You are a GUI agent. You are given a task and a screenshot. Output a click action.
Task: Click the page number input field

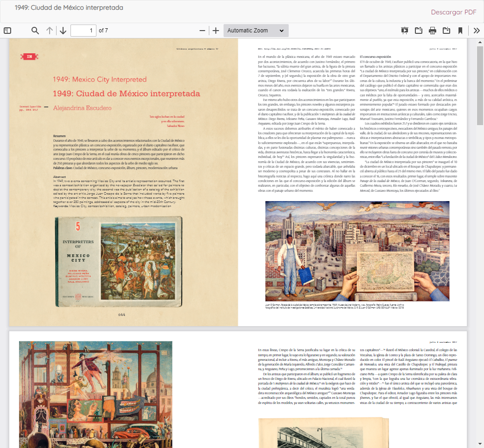[83, 31]
